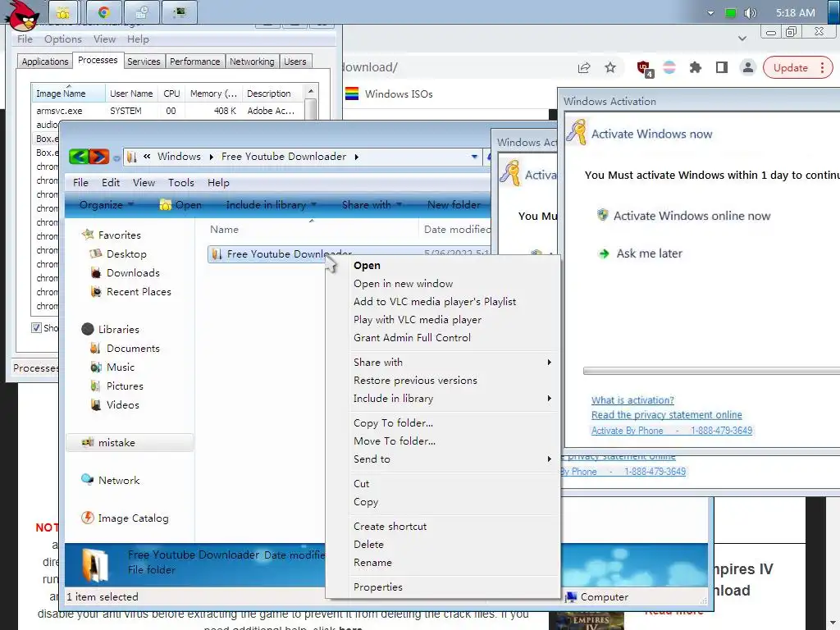The image size is (840, 630).
Task: Sort processes by Image Name column
Action: (68, 94)
